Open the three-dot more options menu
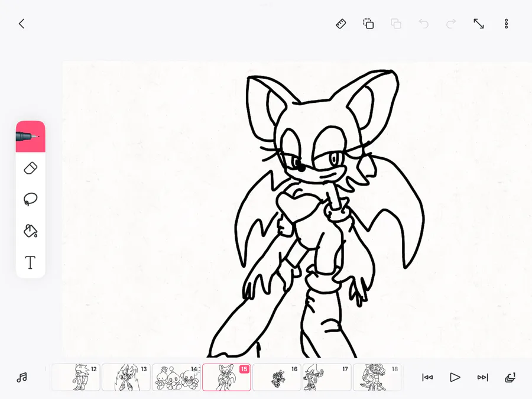532x399 pixels. pyautogui.click(x=506, y=24)
